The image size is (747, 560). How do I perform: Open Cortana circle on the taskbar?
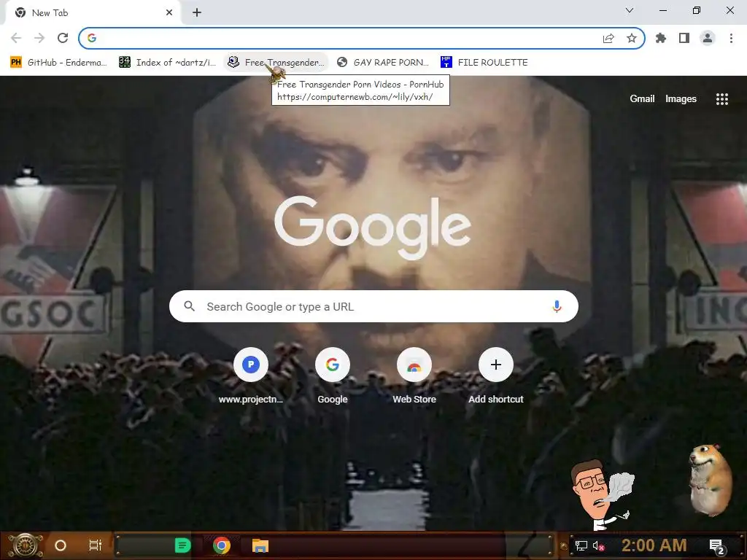point(61,545)
